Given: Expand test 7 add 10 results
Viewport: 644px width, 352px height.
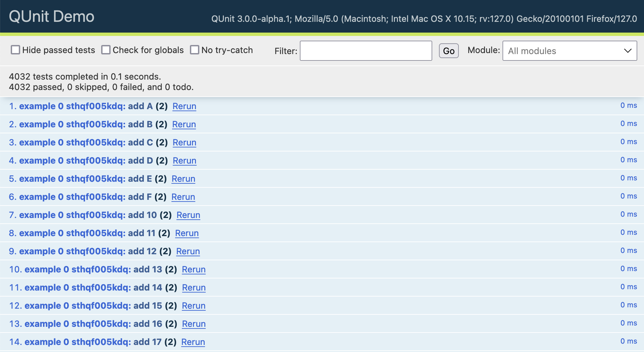Looking at the screenshot, I should [x=88, y=215].
